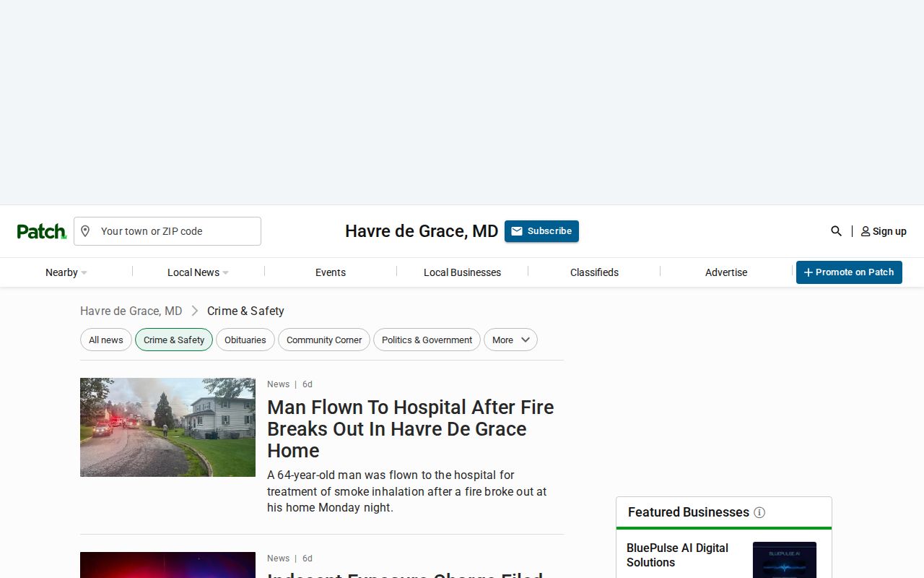Select the Crime & Safety filter chip
The height and width of the screenshot is (578, 924).
tap(174, 340)
